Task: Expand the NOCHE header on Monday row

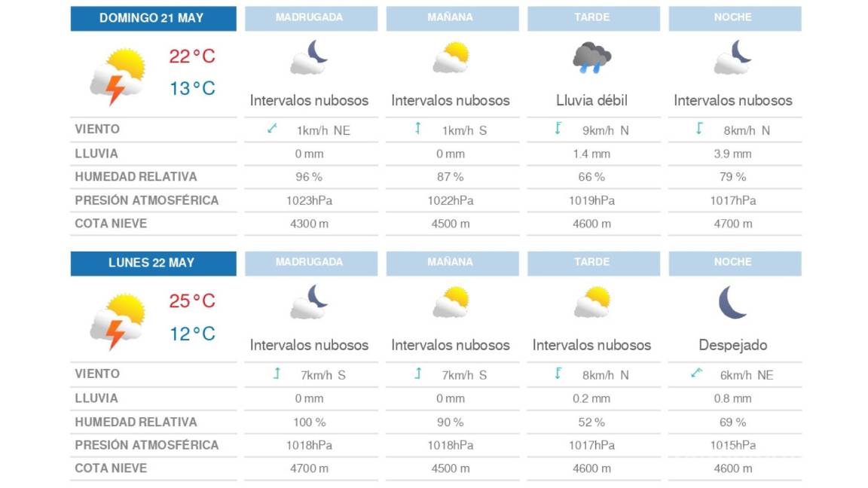Action: [x=735, y=262]
